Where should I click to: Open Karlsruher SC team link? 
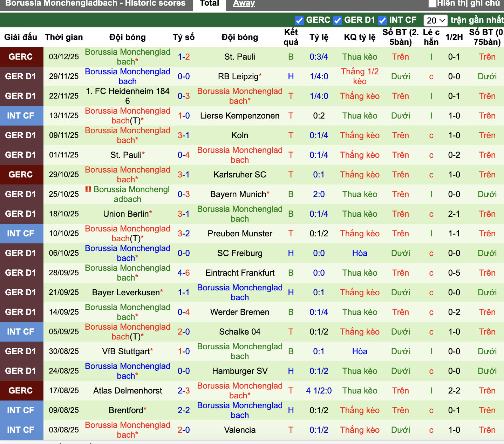(240, 175)
